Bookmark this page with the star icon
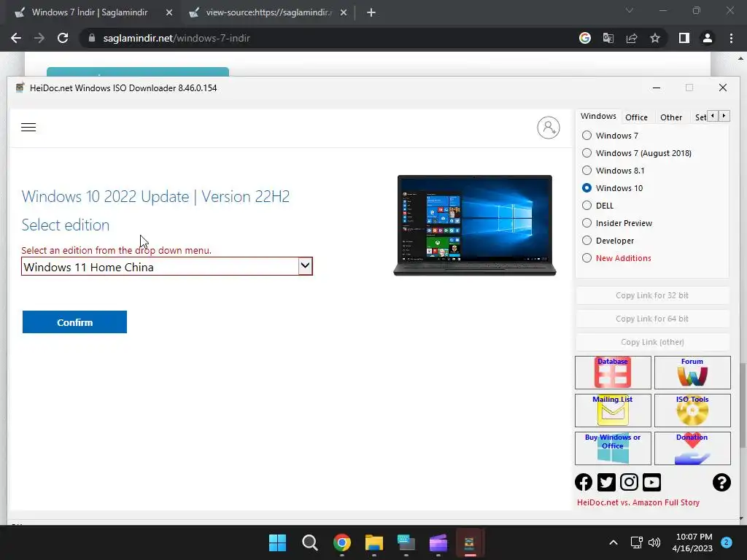Image resolution: width=747 pixels, height=560 pixels. click(655, 38)
